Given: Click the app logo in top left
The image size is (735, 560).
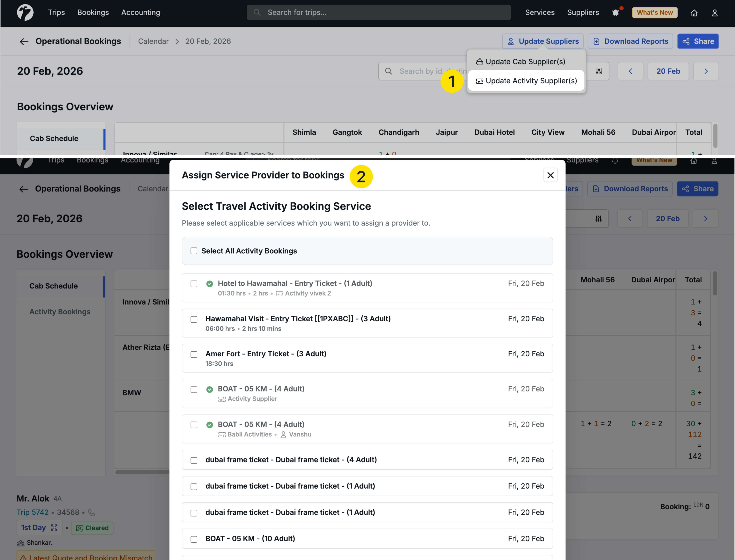Looking at the screenshot, I should 25,13.
